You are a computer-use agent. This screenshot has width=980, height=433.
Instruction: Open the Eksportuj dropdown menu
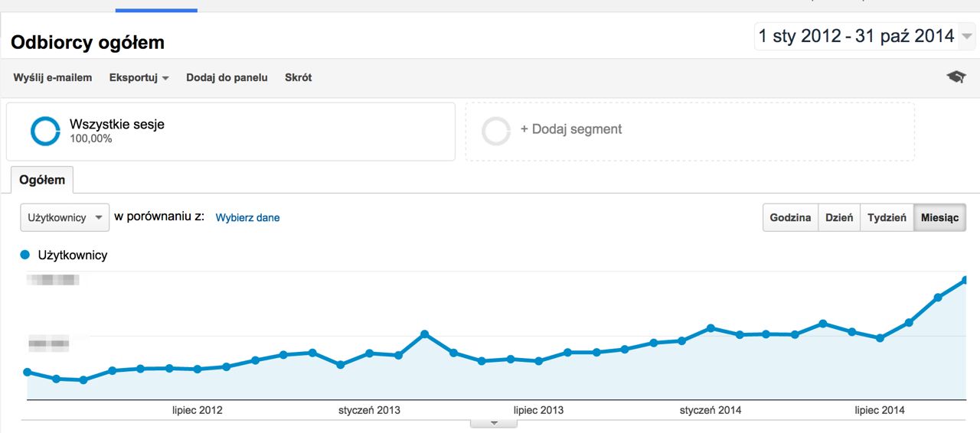tap(139, 77)
